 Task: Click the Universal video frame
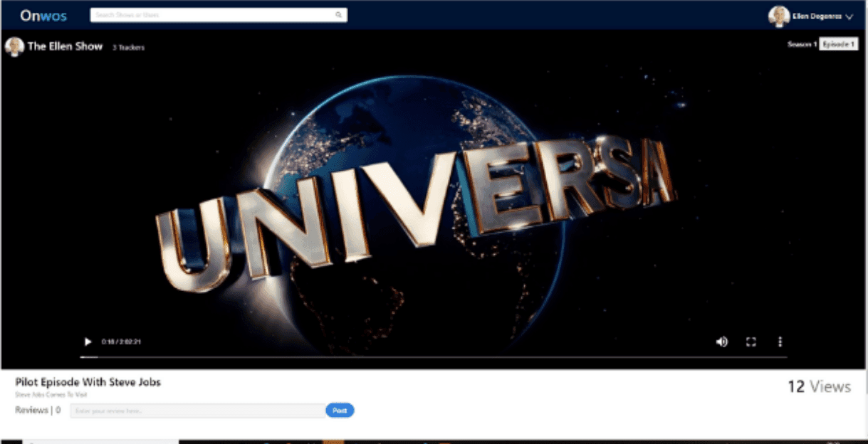(x=434, y=199)
